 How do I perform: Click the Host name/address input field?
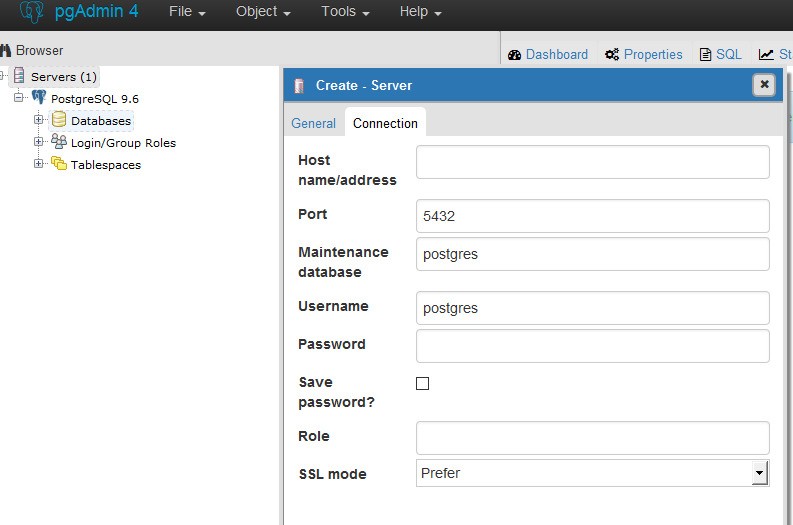point(593,162)
